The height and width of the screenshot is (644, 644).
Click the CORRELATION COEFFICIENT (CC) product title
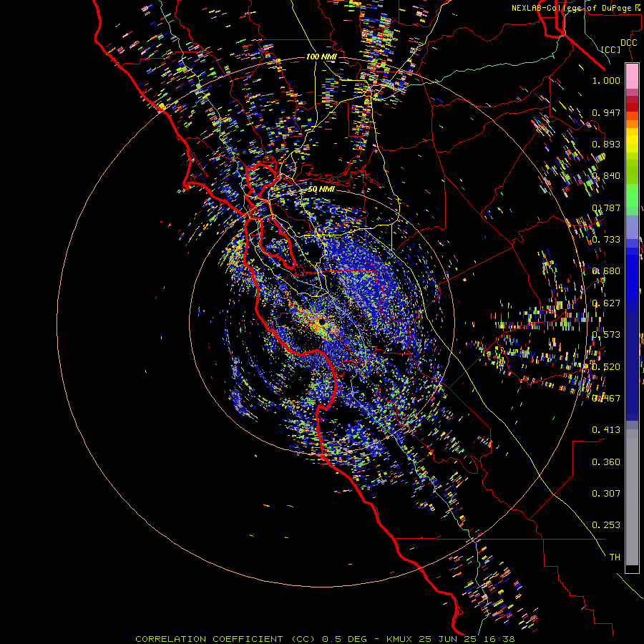click(226, 639)
